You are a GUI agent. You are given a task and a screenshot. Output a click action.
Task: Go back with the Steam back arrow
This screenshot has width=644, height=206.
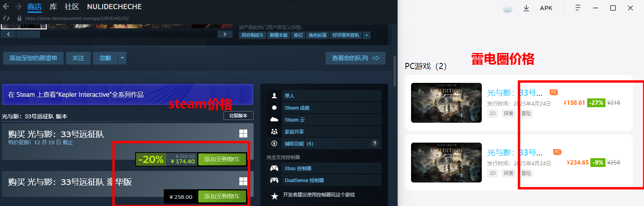pos(6,6)
